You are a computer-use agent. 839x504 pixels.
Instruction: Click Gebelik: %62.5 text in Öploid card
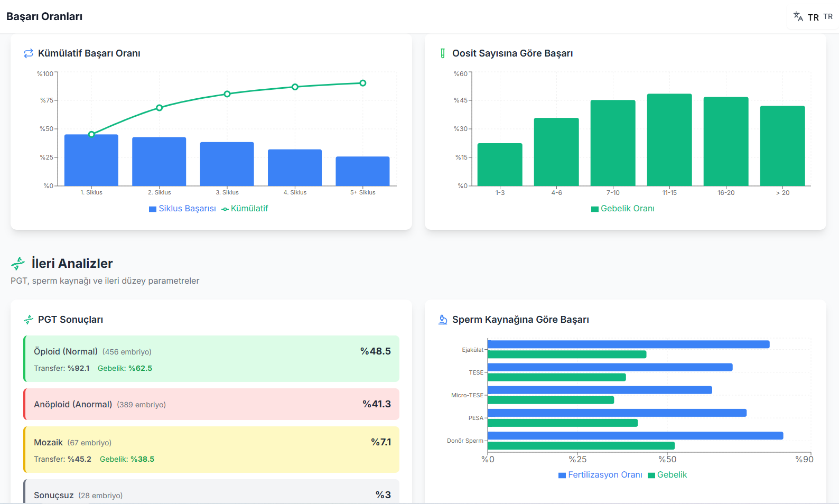click(125, 368)
